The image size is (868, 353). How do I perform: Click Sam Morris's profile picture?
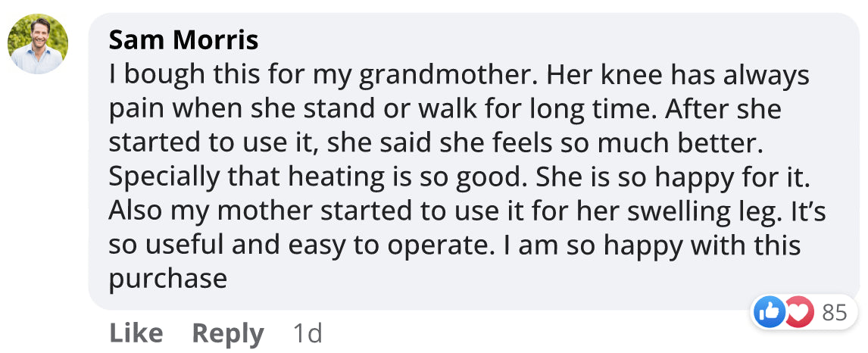point(38,44)
